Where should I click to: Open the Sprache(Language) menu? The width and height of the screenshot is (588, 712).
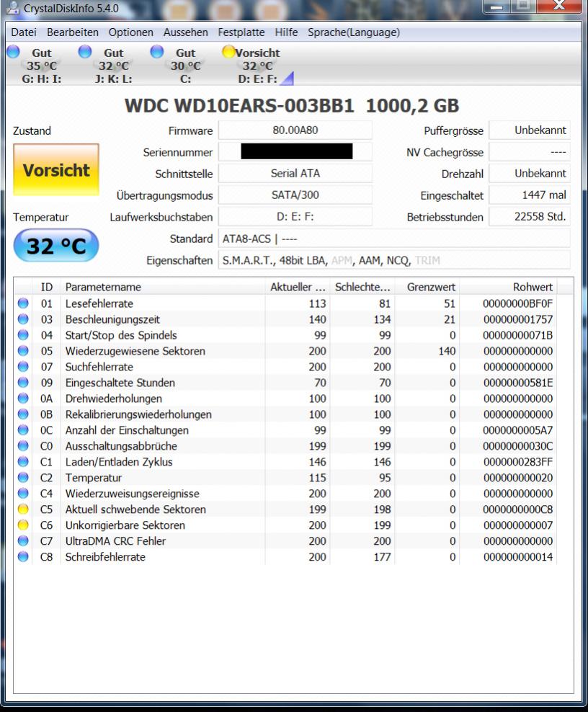click(354, 32)
